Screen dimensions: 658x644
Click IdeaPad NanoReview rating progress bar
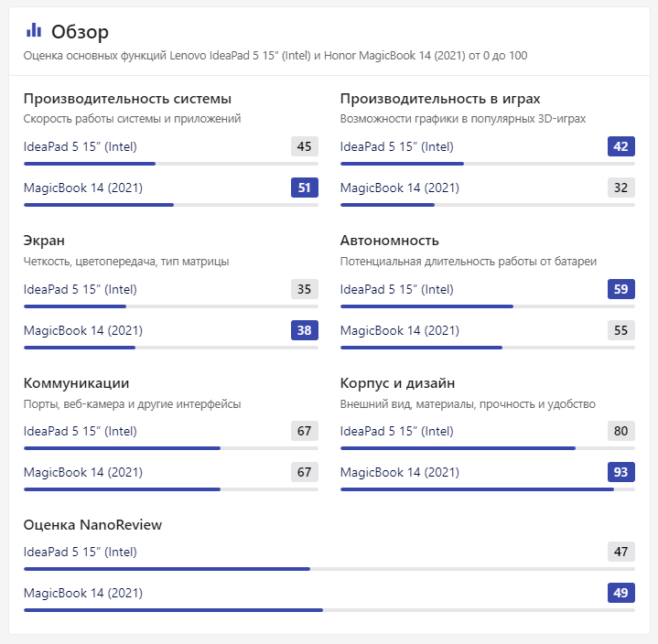(329, 569)
